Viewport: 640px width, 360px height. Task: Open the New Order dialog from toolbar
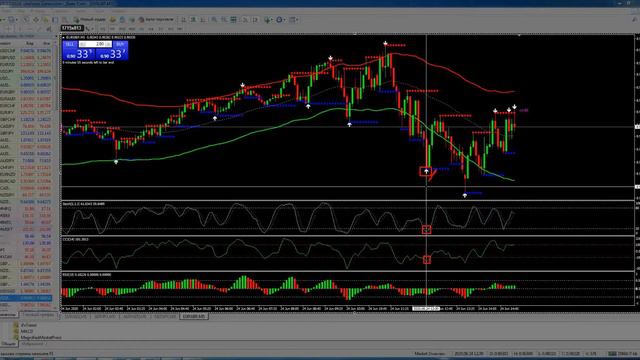click(91, 20)
